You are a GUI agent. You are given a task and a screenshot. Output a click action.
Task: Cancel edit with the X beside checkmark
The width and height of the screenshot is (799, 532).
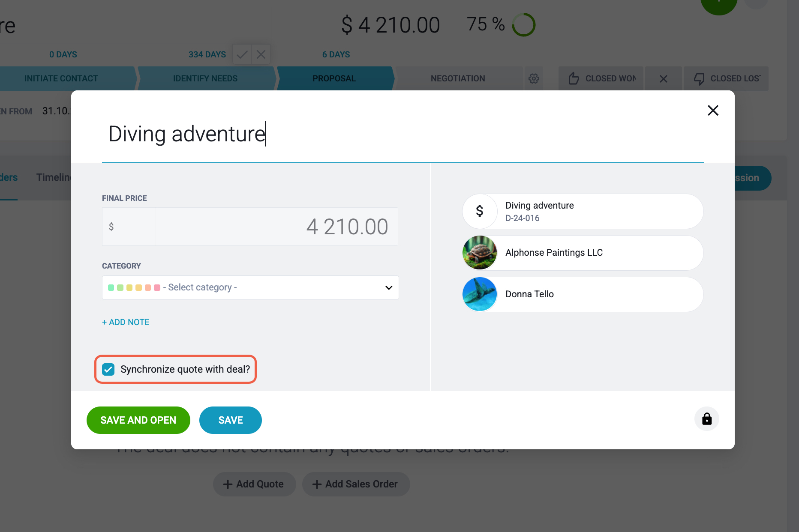tap(261, 54)
